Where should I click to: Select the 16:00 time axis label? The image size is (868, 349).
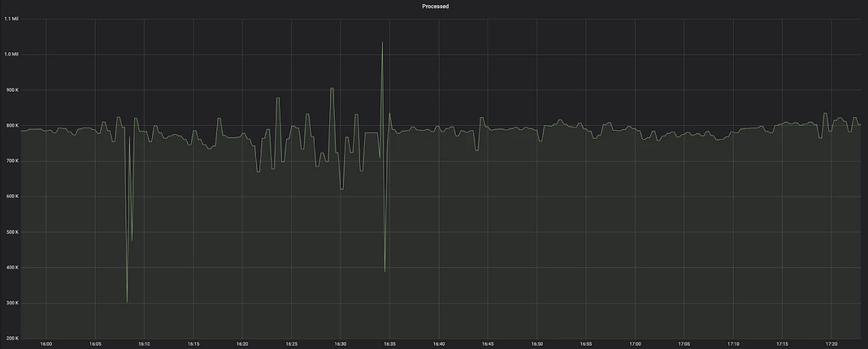click(46, 343)
